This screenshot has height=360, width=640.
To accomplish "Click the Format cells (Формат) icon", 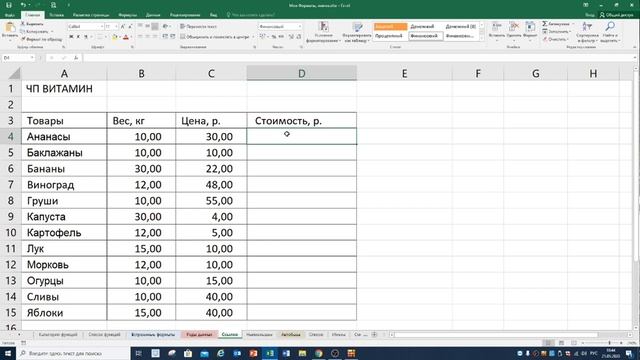I will point(530,27).
